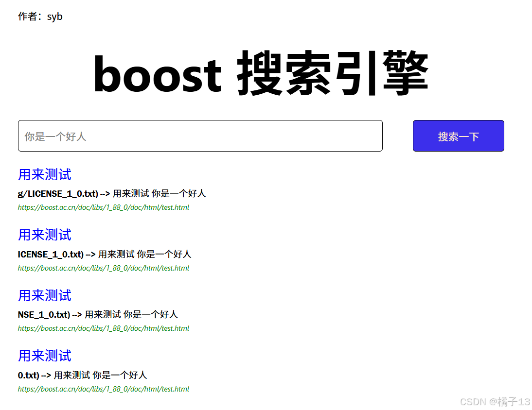
Task: Click the snippet starting with g/LICENSE_1_0.txt)
Action: (x=112, y=193)
